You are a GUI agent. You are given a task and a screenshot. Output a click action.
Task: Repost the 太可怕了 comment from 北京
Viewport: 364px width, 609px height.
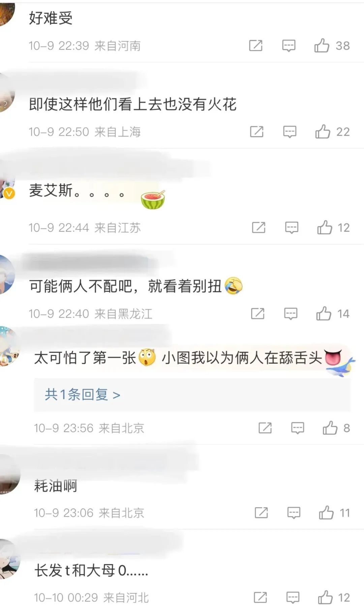pyautogui.click(x=265, y=428)
